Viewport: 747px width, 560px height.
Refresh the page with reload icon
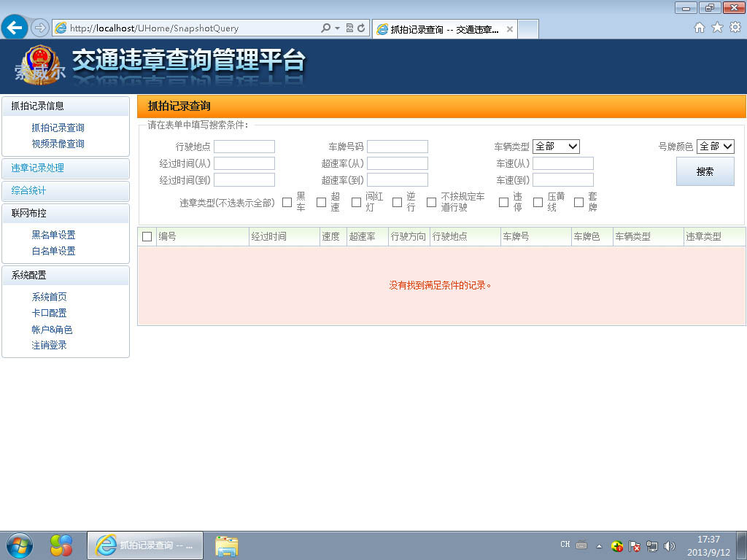[361, 28]
